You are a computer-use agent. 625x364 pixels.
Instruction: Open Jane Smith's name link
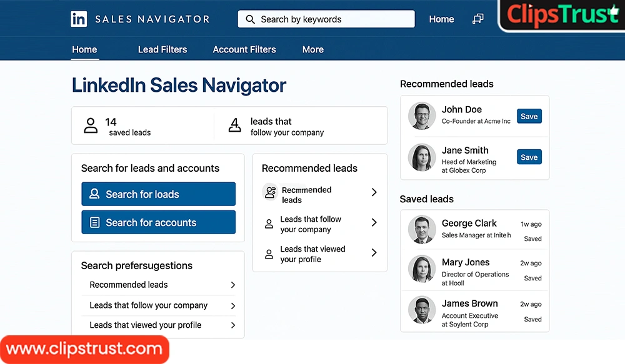465,150
